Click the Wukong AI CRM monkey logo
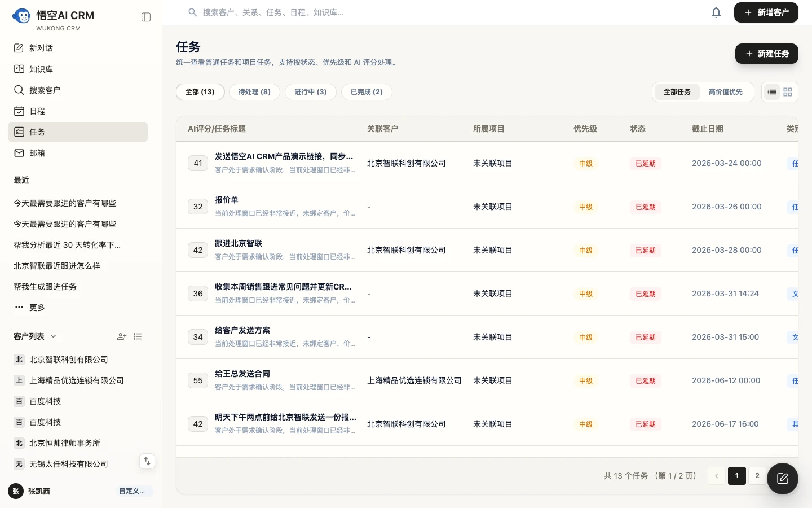The height and width of the screenshot is (508, 812). [x=21, y=16]
